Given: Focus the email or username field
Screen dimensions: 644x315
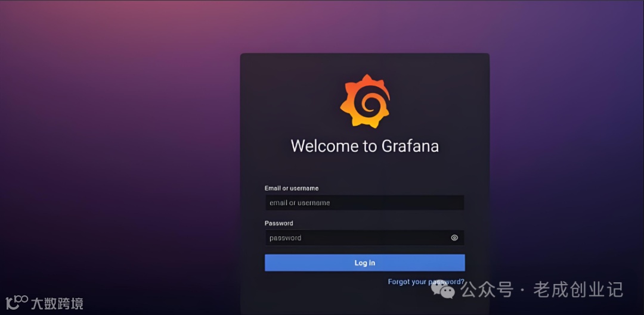Looking at the screenshot, I should [x=365, y=202].
